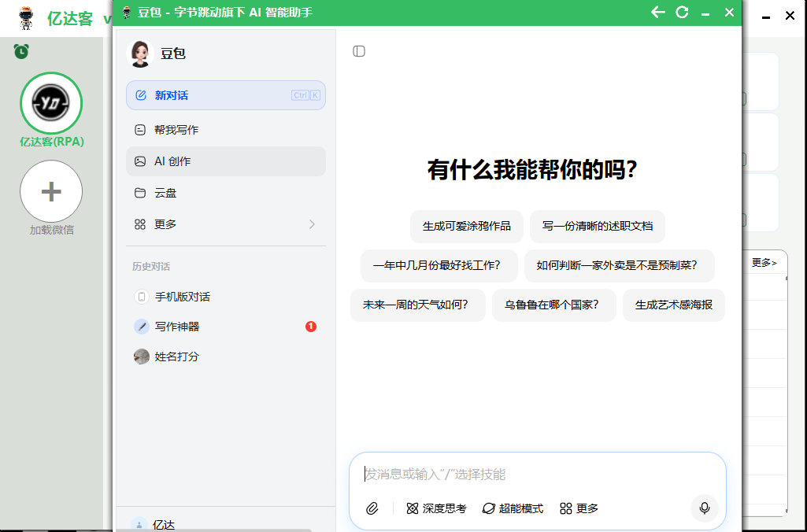Go to AI 创作 in sidebar
This screenshot has width=807, height=532.
pos(172,161)
